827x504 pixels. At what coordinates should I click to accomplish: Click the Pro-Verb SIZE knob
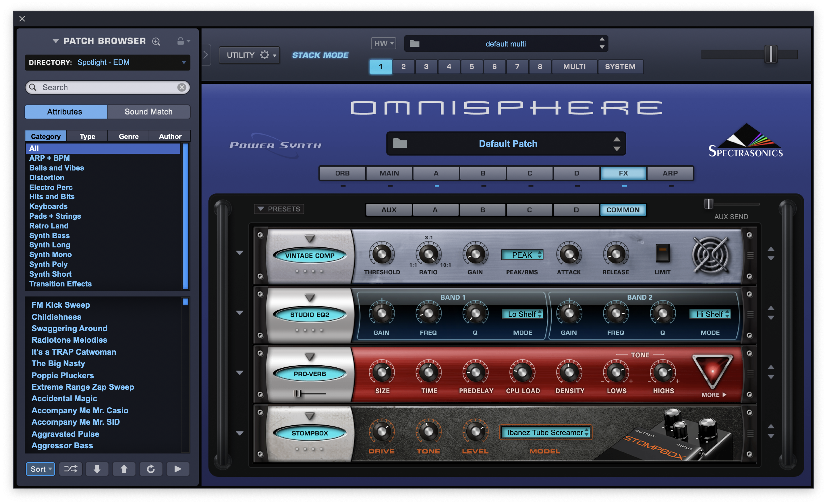tap(382, 372)
